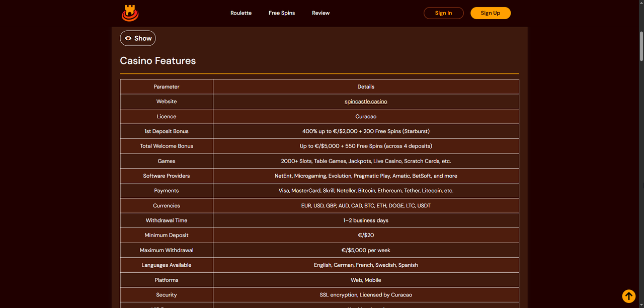
Task: Click the SSL encryption security value
Action: [366, 295]
